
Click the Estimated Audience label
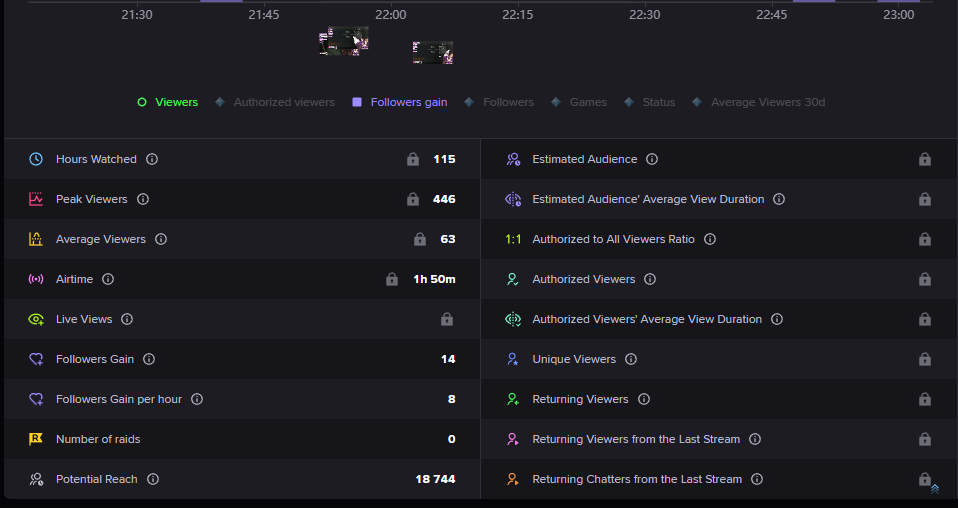585,159
